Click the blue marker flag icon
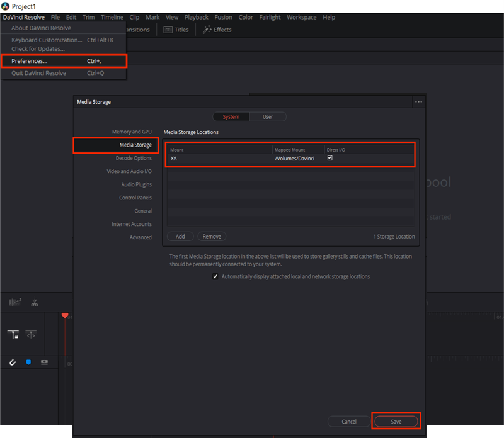 [28, 362]
